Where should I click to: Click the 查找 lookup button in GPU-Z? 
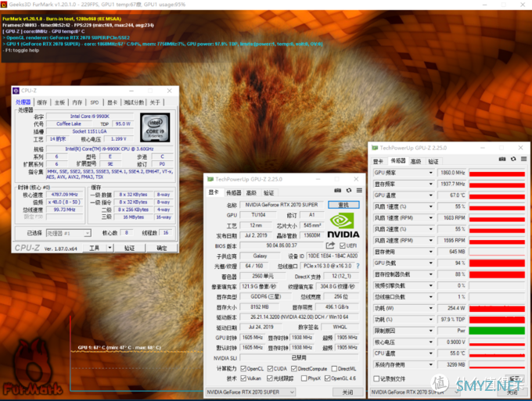(x=343, y=205)
